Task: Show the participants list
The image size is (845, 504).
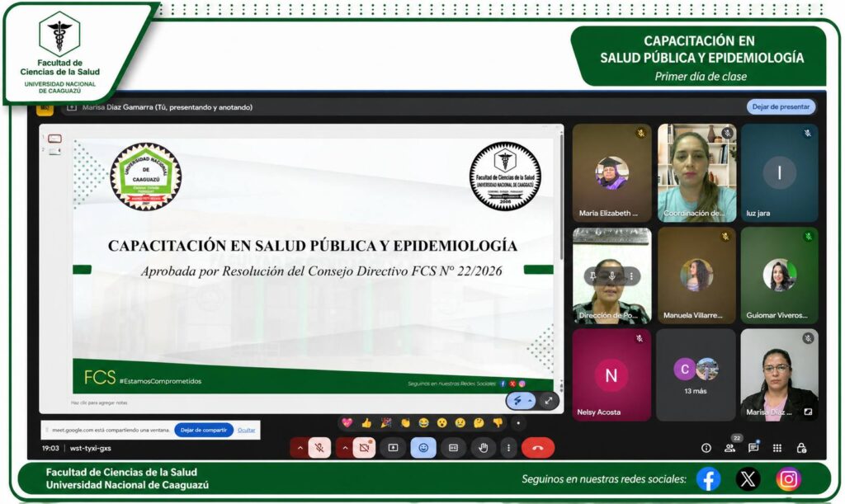Action: [729, 448]
